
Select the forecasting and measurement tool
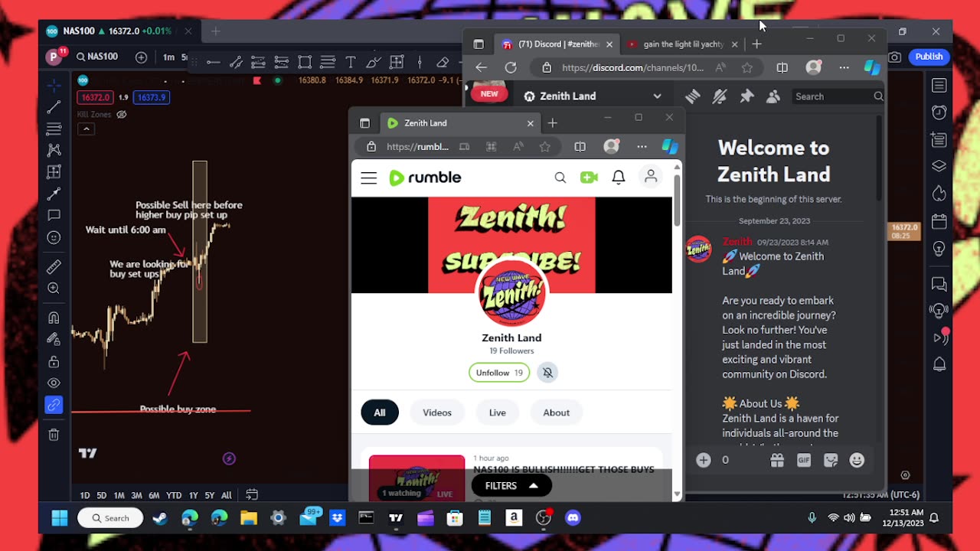click(x=54, y=172)
